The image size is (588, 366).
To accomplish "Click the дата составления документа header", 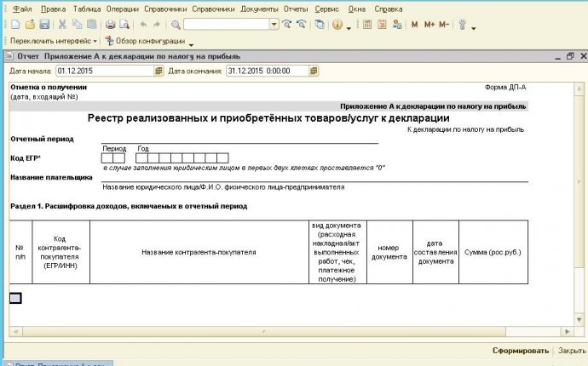I will click(435, 252).
